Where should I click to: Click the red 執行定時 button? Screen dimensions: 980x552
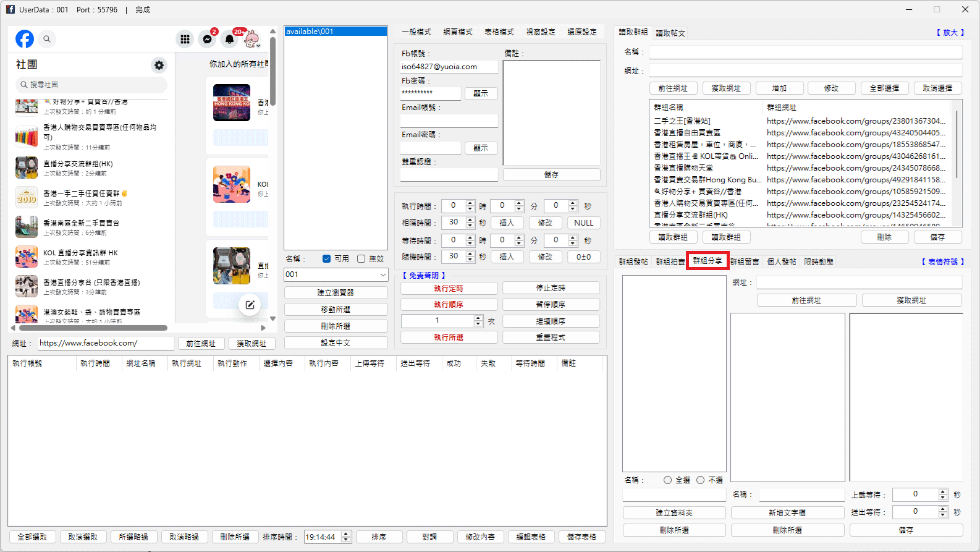pos(449,288)
